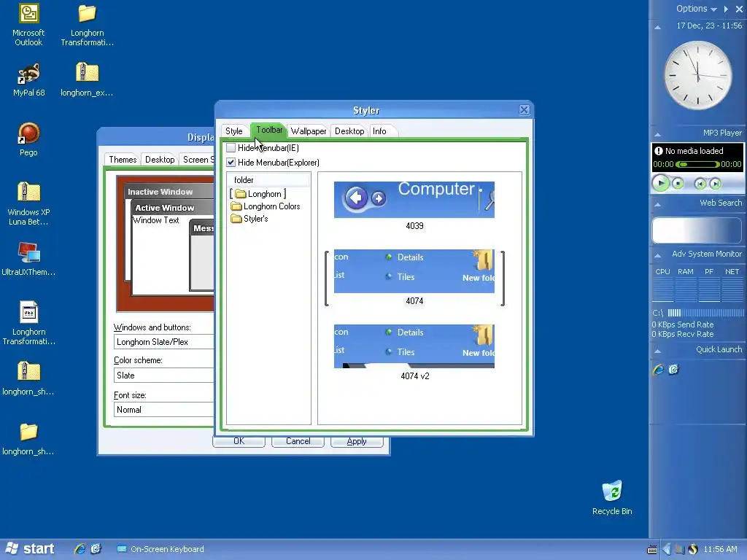Open Desktop tab in Display Properties
Viewport: 747px width, 560px height.
(x=160, y=160)
